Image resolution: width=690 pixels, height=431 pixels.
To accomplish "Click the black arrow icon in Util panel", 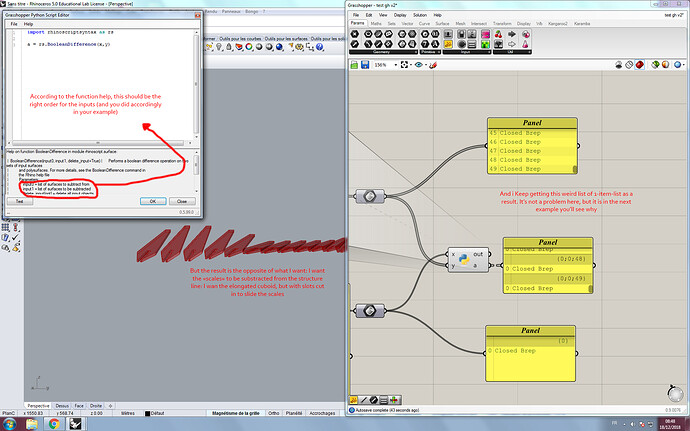I will [512, 34].
